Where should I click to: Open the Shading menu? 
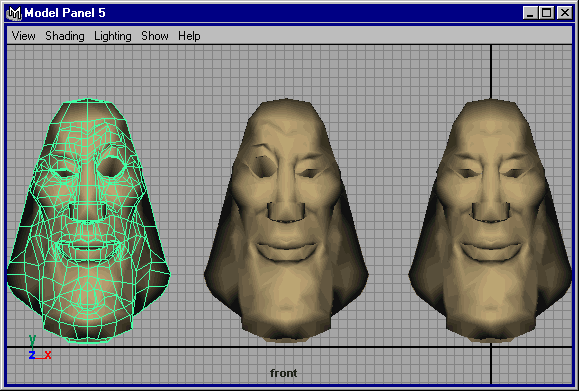[65, 36]
